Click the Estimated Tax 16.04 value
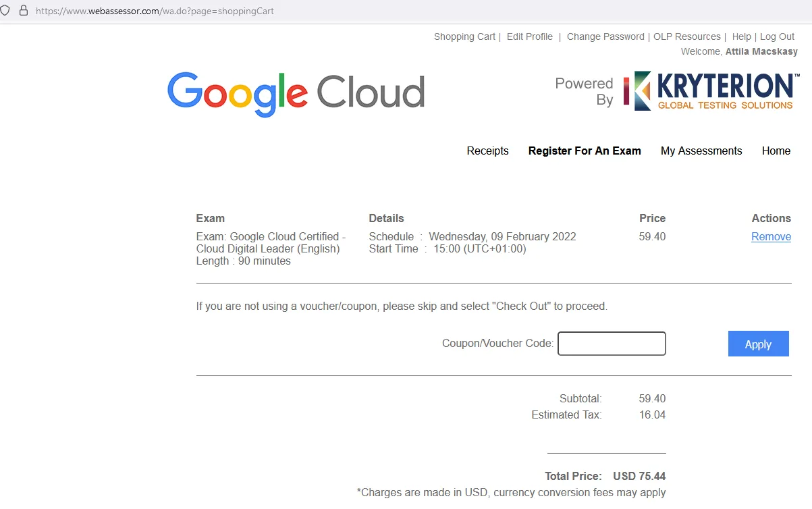This screenshot has height=509, width=812. [652, 414]
